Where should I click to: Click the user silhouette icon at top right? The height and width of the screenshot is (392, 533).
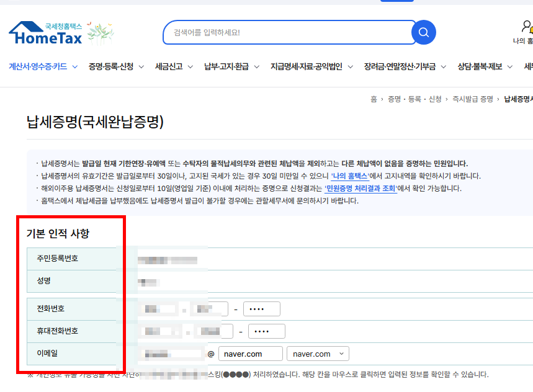coord(526,25)
